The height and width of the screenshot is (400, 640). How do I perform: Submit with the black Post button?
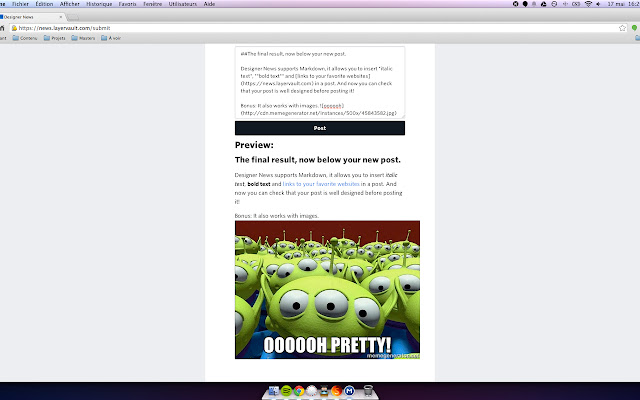coord(320,128)
